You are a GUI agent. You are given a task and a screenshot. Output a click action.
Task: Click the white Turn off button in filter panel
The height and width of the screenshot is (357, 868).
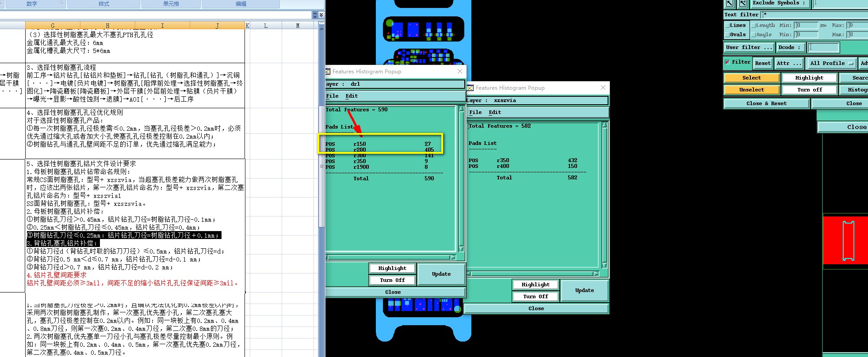tap(810, 90)
